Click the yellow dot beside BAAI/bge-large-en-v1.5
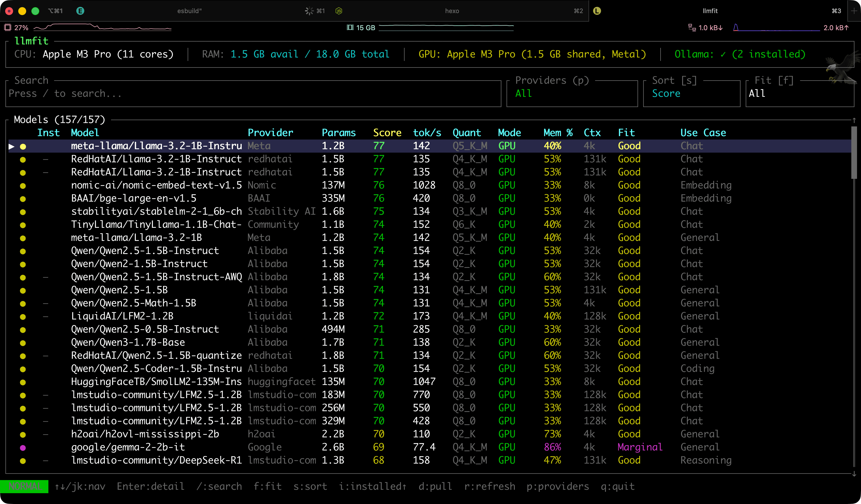861x504 pixels. [x=23, y=199]
